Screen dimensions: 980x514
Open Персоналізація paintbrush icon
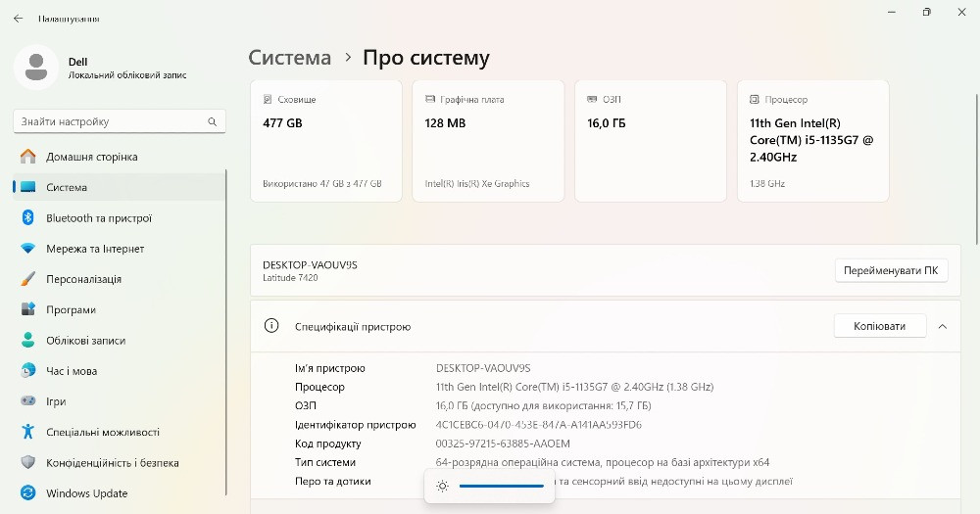coord(28,279)
